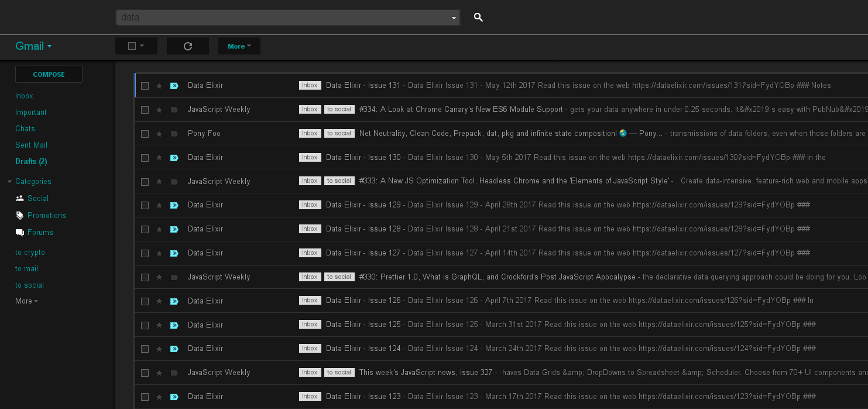
Task: Select the JavaScript Weekly issue 327 checkbox
Action: tap(145, 373)
